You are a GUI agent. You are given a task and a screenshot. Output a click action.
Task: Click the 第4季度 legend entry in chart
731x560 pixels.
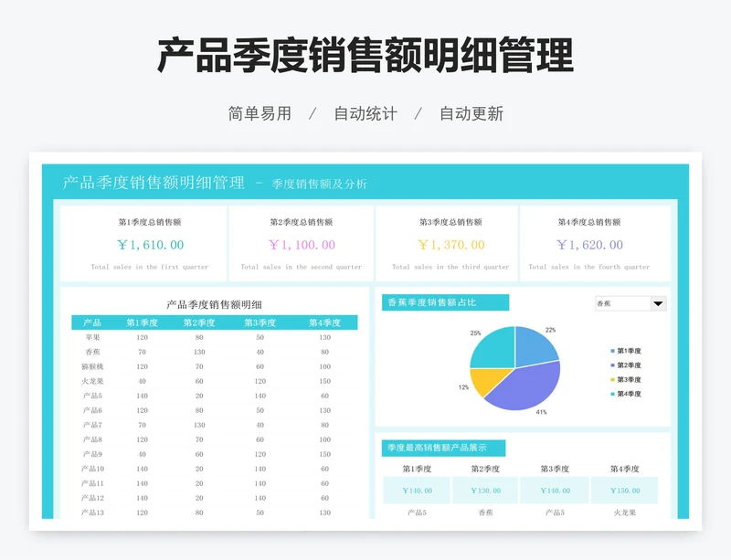click(x=626, y=394)
